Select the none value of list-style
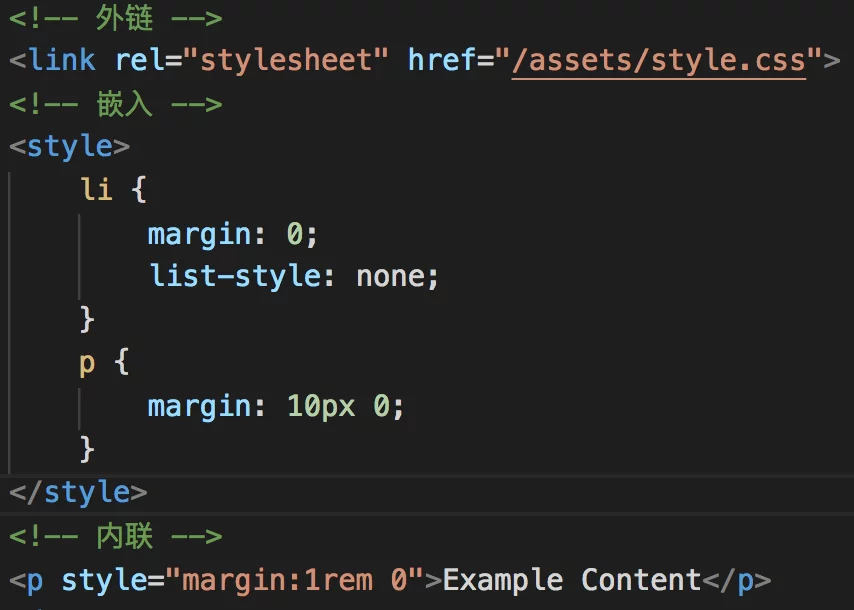Viewport: 854px width, 610px height. (392, 276)
